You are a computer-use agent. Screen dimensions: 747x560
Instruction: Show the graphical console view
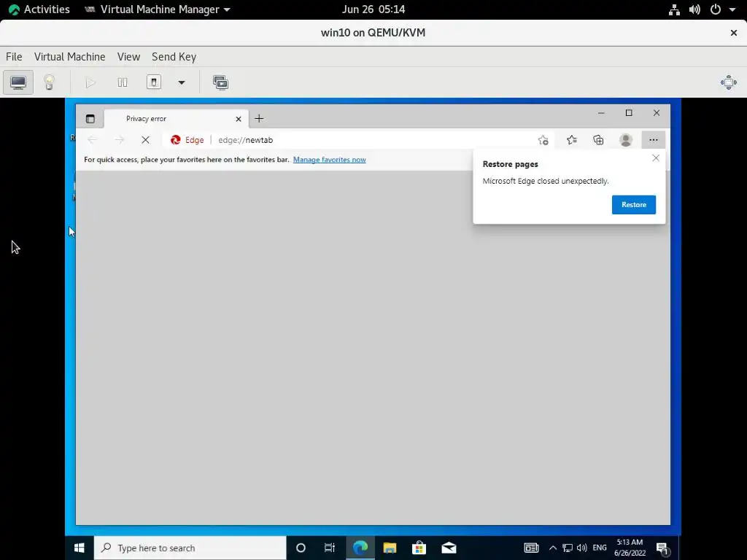[x=18, y=82]
